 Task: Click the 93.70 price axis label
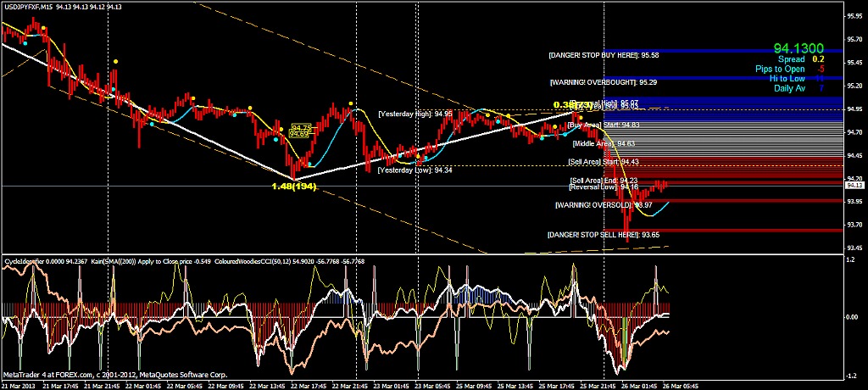pyautogui.click(x=855, y=225)
